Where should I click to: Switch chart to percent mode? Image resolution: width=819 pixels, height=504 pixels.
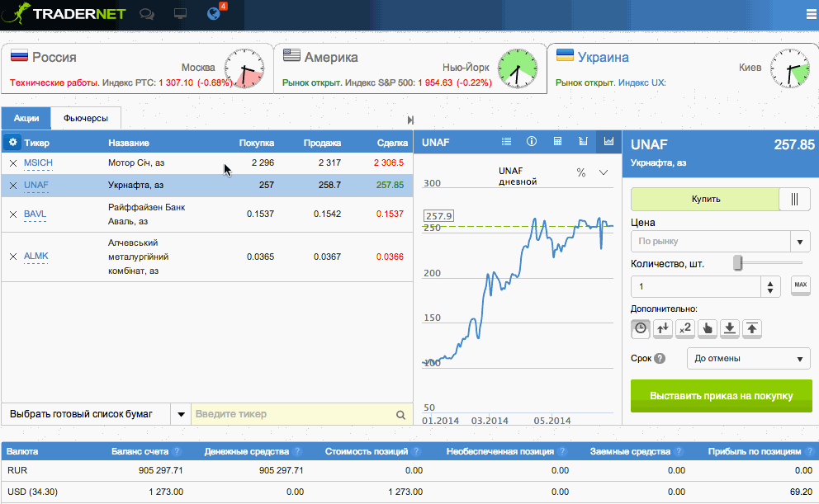(x=581, y=172)
